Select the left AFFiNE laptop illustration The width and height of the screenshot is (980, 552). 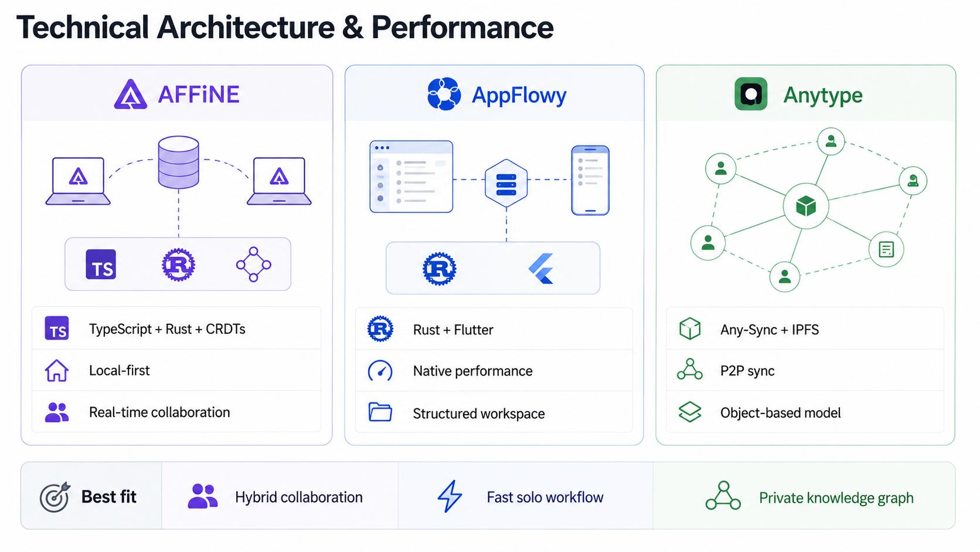78,181
